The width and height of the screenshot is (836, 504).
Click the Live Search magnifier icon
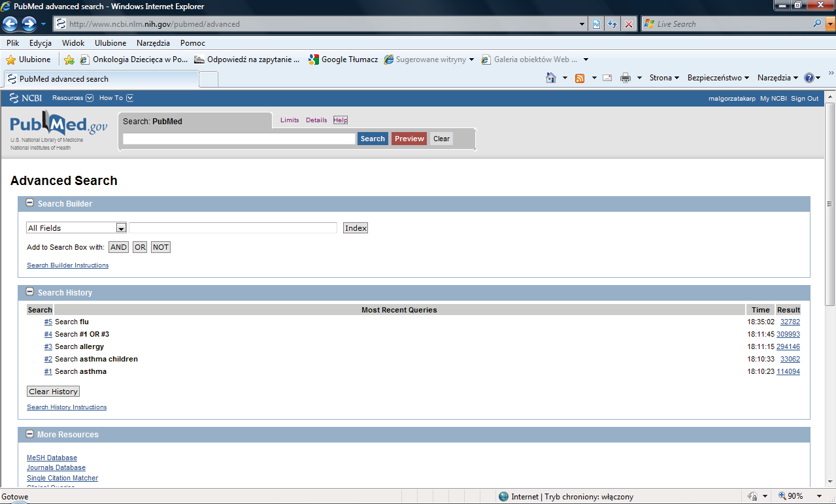[818, 24]
